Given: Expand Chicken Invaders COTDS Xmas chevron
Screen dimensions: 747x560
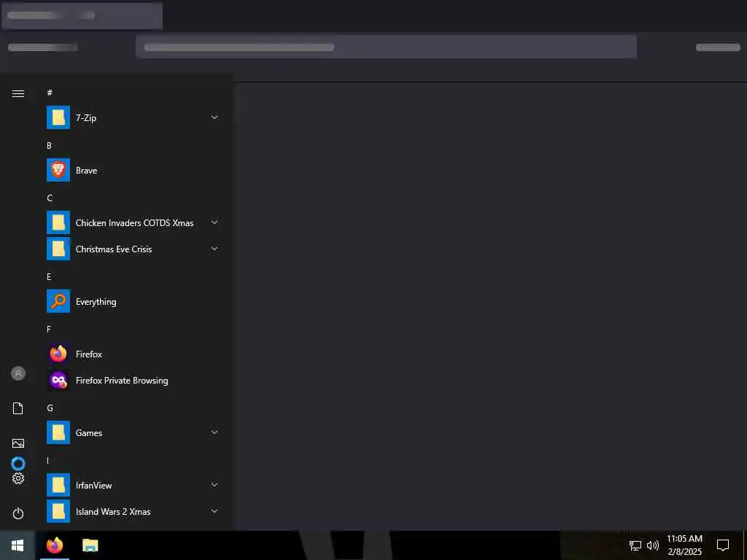Looking at the screenshot, I should click(214, 222).
